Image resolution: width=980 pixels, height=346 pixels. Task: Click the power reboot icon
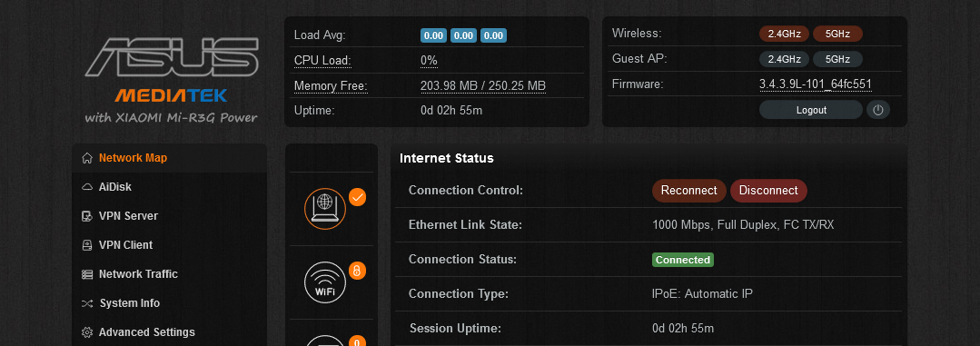tap(877, 110)
